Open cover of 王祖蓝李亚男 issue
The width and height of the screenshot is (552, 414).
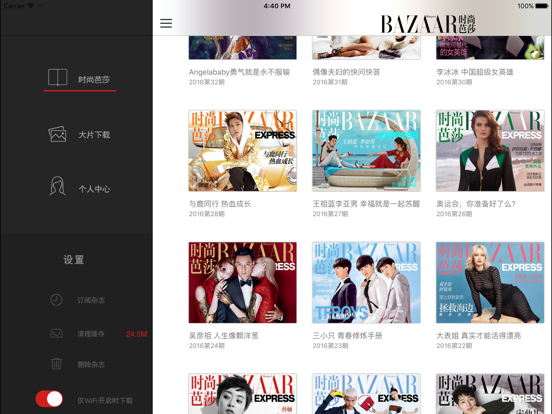tap(366, 151)
